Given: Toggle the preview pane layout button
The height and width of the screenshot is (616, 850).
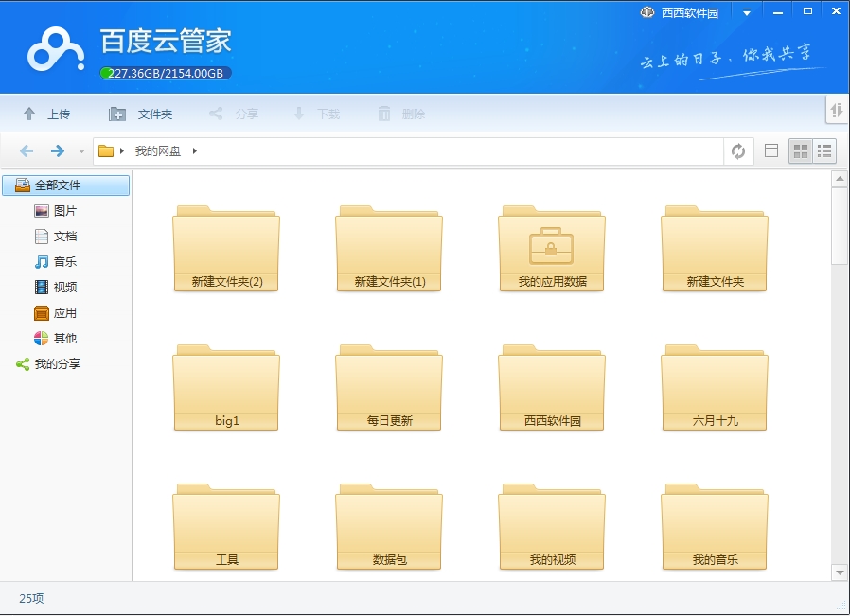Looking at the screenshot, I should pos(771,150).
